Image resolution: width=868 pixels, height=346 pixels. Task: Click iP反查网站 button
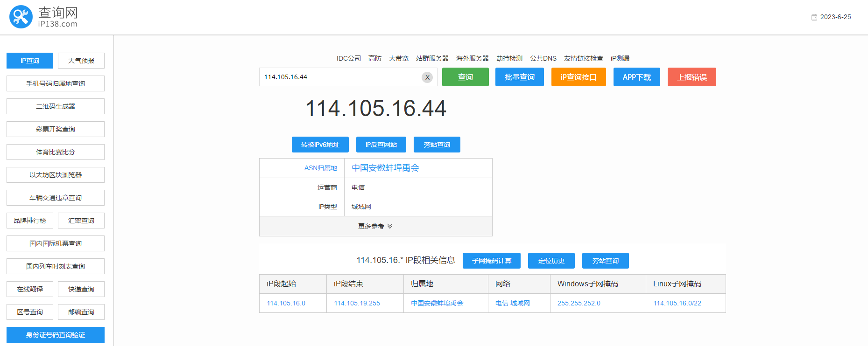(x=381, y=145)
